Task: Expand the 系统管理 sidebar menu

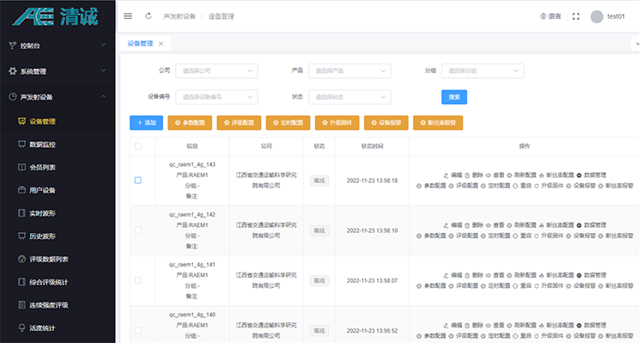Action: pyautogui.click(x=58, y=71)
